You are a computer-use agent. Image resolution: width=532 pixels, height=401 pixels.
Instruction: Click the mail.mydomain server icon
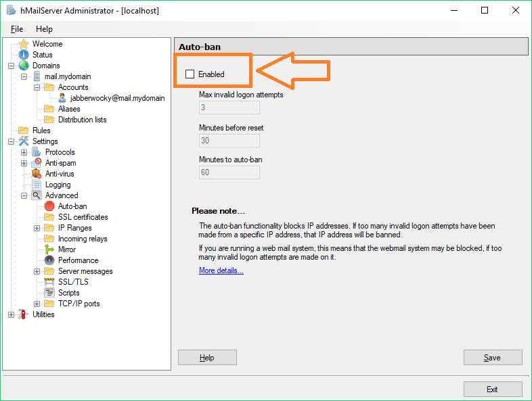[37, 76]
